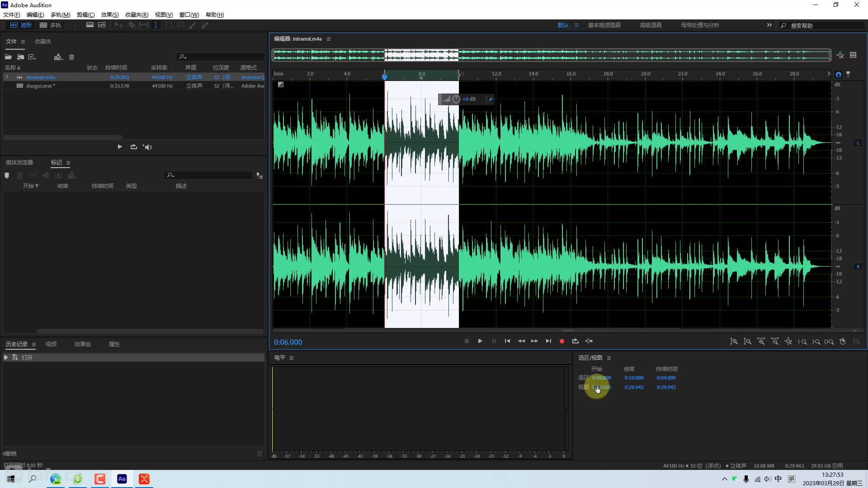Screen dimensions: 868x488
Task: Select the Move tool in toolbar
Action: click(119, 25)
